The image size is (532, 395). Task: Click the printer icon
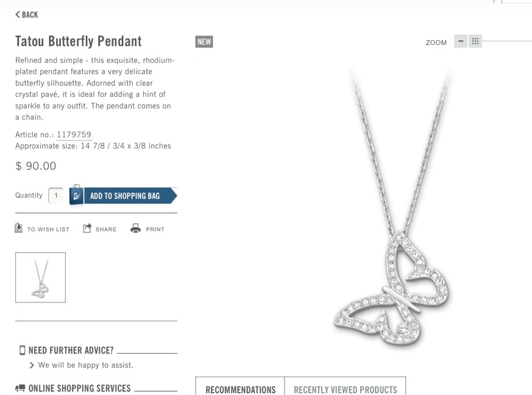point(135,228)
